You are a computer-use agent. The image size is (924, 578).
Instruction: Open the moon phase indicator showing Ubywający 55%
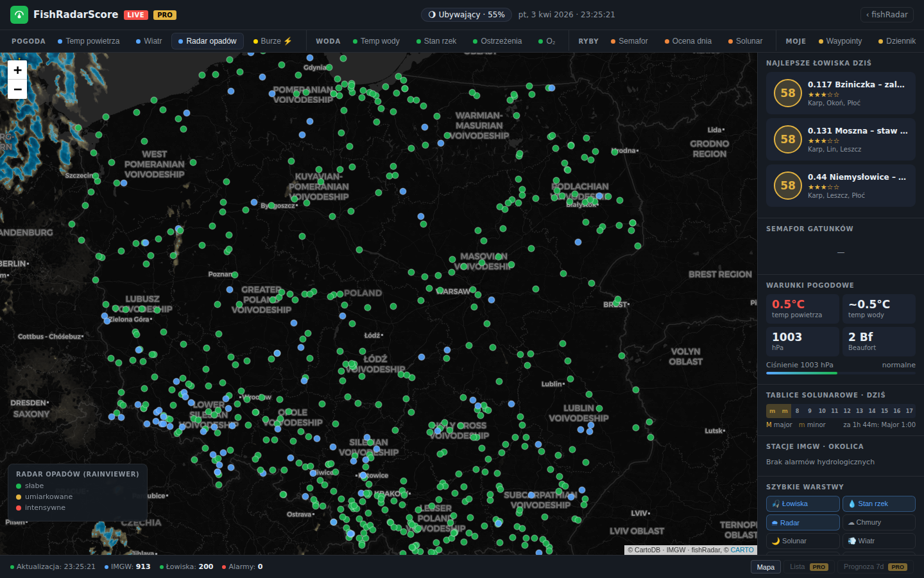coord(466,13)
